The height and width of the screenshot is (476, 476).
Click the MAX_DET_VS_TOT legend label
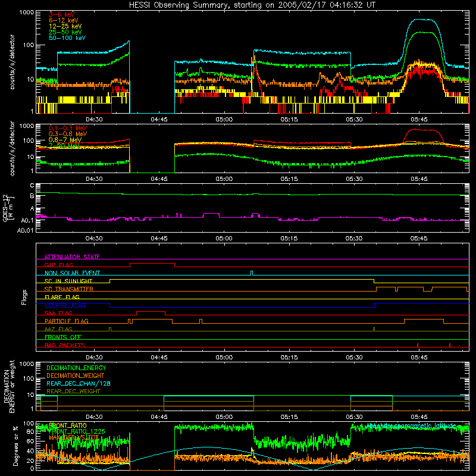click(74, 437)
